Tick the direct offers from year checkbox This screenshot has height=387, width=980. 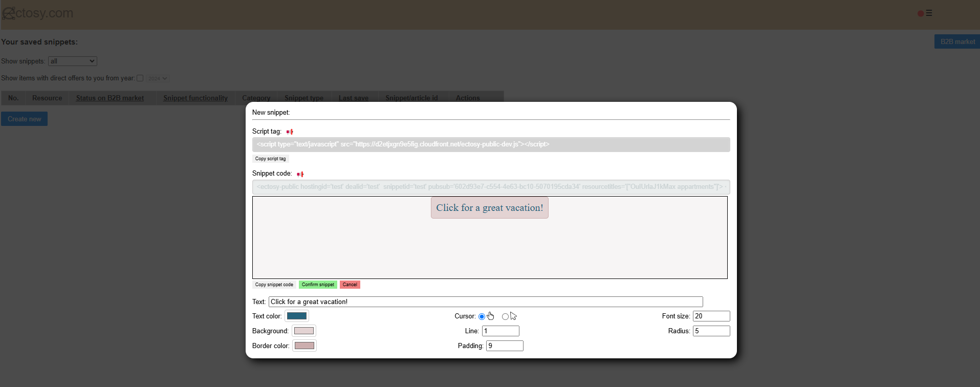[x=140, y=78]
